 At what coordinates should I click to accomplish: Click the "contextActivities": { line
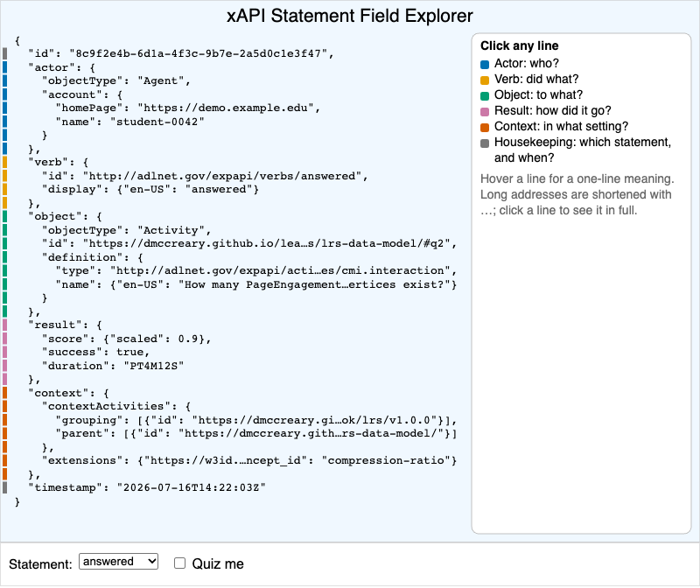coord(116,406)
